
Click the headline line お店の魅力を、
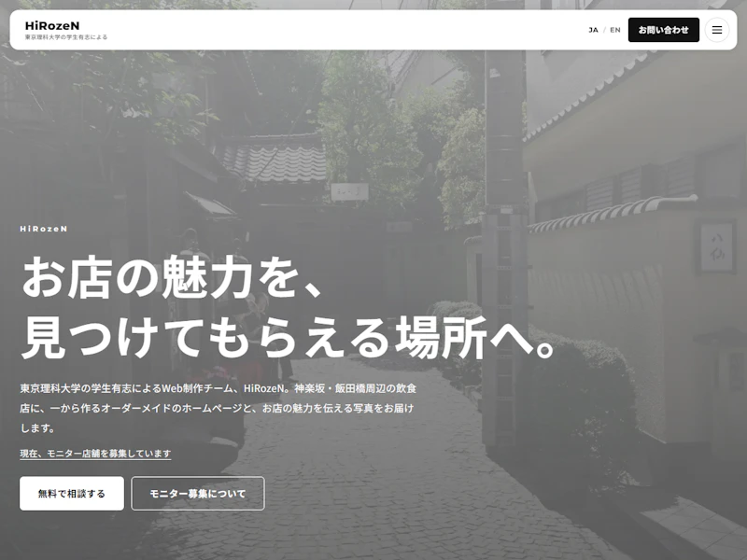[174, 277]
